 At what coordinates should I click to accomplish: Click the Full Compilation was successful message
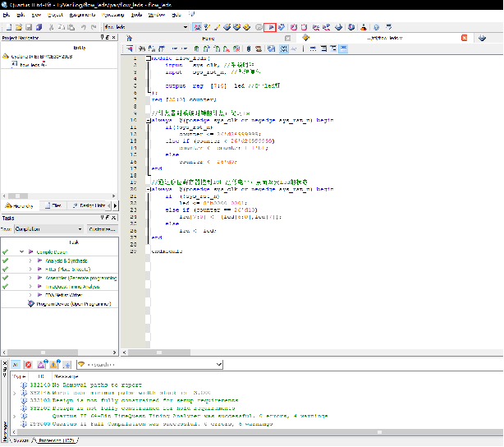tap(163, 425)
